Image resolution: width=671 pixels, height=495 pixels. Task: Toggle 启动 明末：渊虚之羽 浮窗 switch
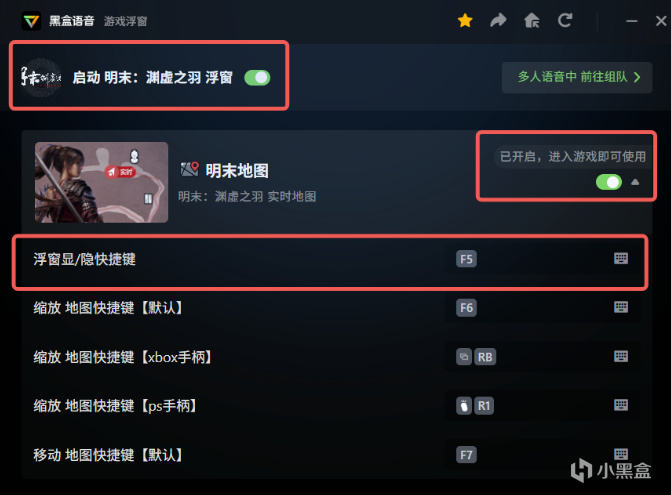[257, 78]
